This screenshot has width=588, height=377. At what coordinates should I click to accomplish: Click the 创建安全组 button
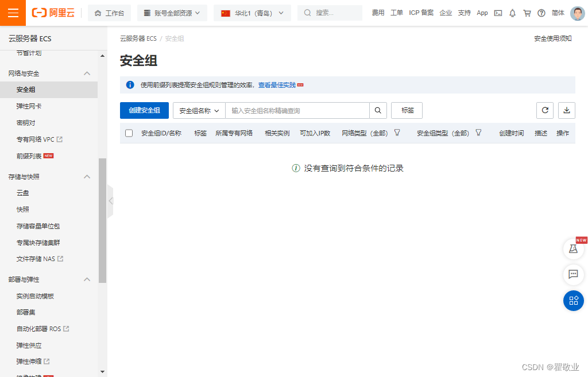tap(144, 110)
